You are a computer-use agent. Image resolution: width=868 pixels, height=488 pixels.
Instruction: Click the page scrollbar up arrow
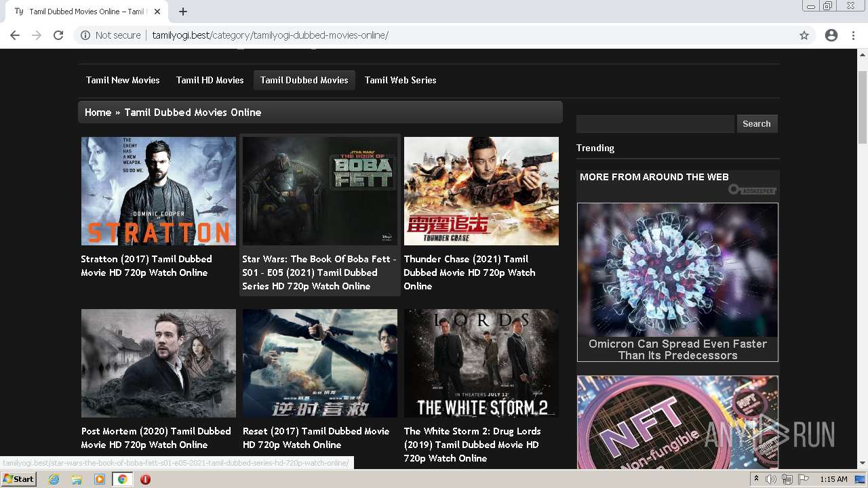click(x=863, y=56)
